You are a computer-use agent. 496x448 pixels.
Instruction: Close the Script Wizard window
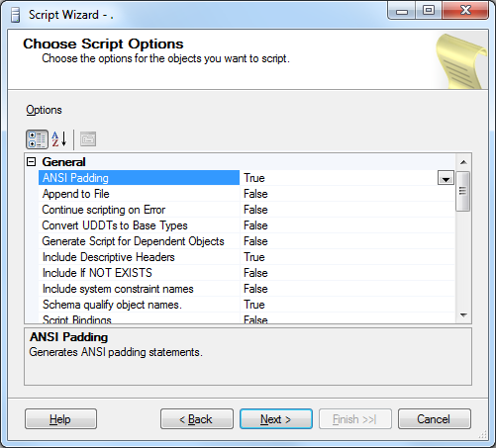[465, 11]
